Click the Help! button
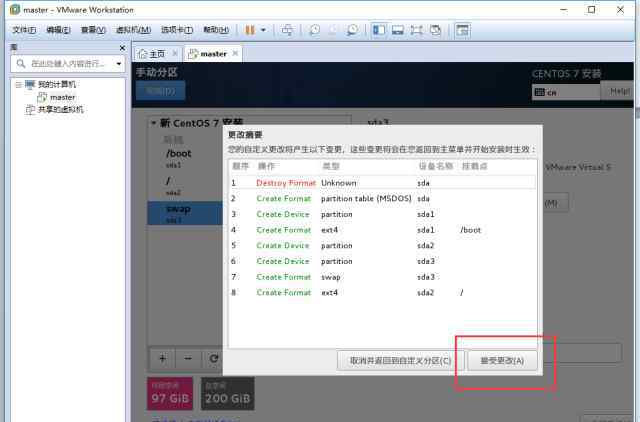The width and height of the screenshot is (640, 422). click(x=619, y=91)
